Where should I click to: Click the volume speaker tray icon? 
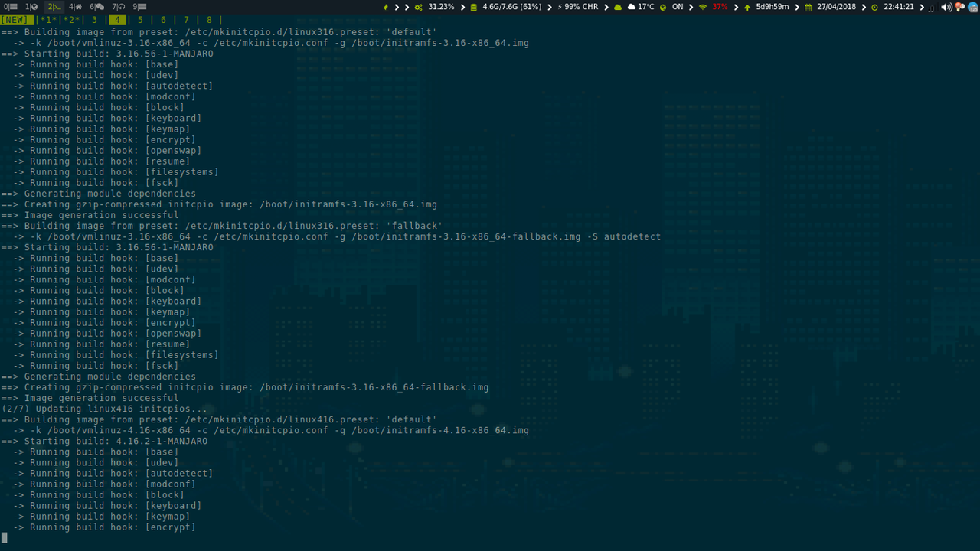coord(946,7)
